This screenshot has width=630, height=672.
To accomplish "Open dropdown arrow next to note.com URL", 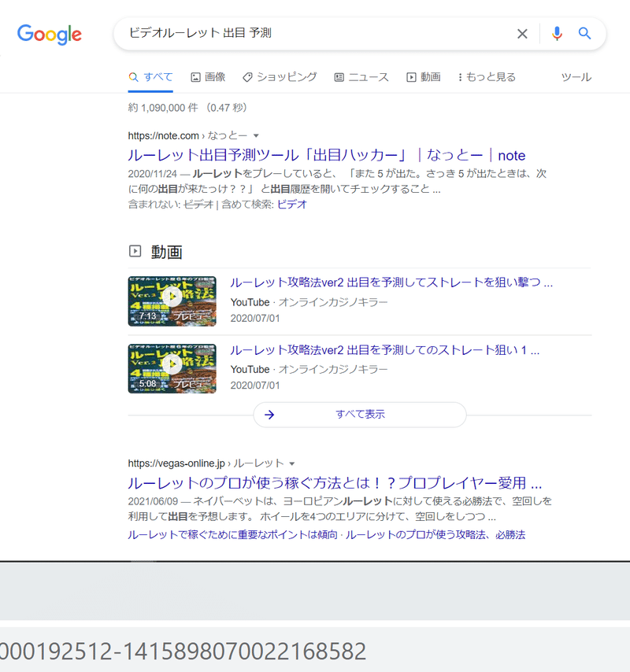I will (x=256, y=136).
